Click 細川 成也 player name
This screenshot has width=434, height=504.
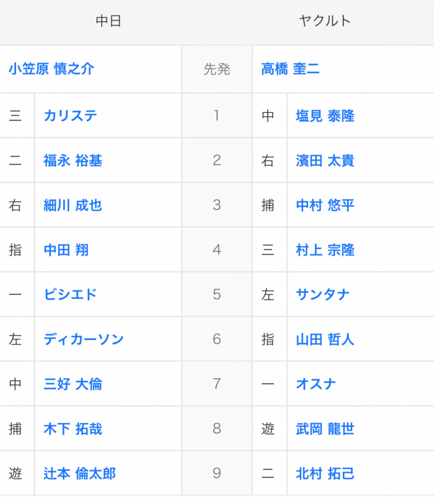pos(73,205)
